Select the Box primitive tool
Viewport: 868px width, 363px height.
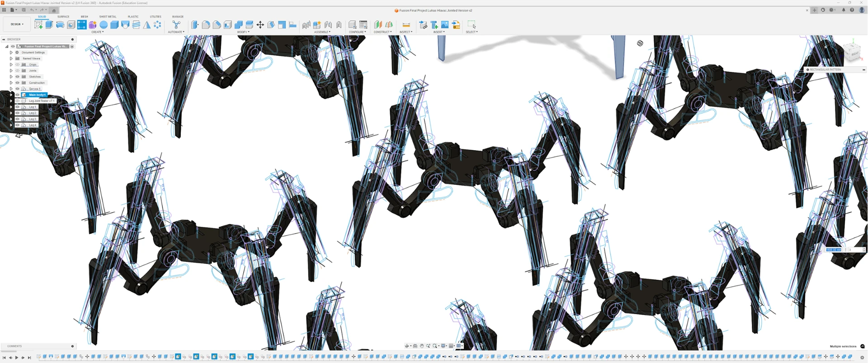point(114,25)
